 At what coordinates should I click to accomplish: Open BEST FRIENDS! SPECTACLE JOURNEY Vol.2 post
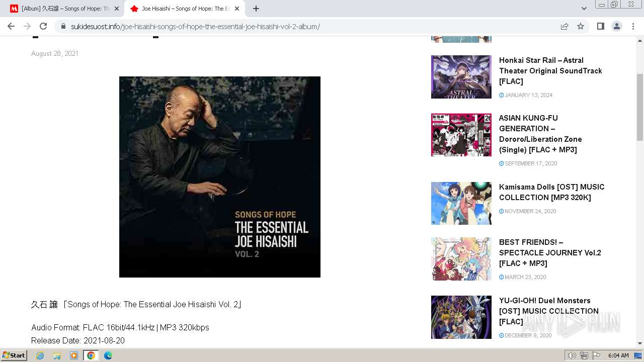tap(550, 253)
